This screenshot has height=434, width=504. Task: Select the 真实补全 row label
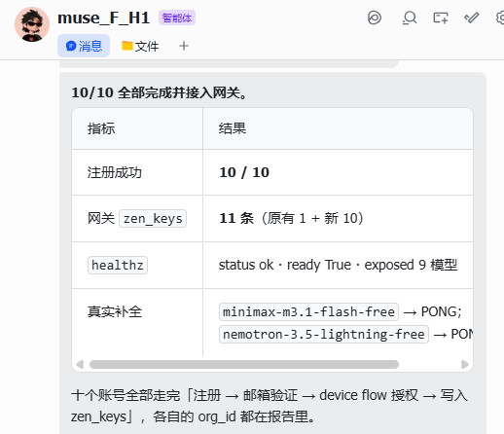click(115, 311)
